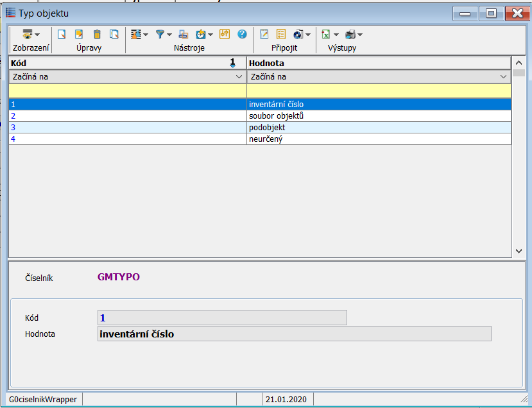This screenshot has height=408, width=532.
Task: Click the copy record icon in Úpravy
Action: coord(114,34)
